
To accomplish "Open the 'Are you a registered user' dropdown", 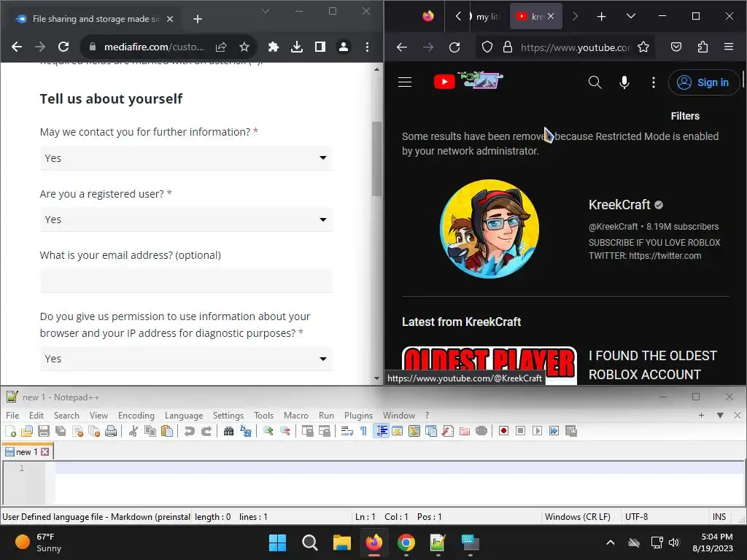I will (x=186, y=219).
